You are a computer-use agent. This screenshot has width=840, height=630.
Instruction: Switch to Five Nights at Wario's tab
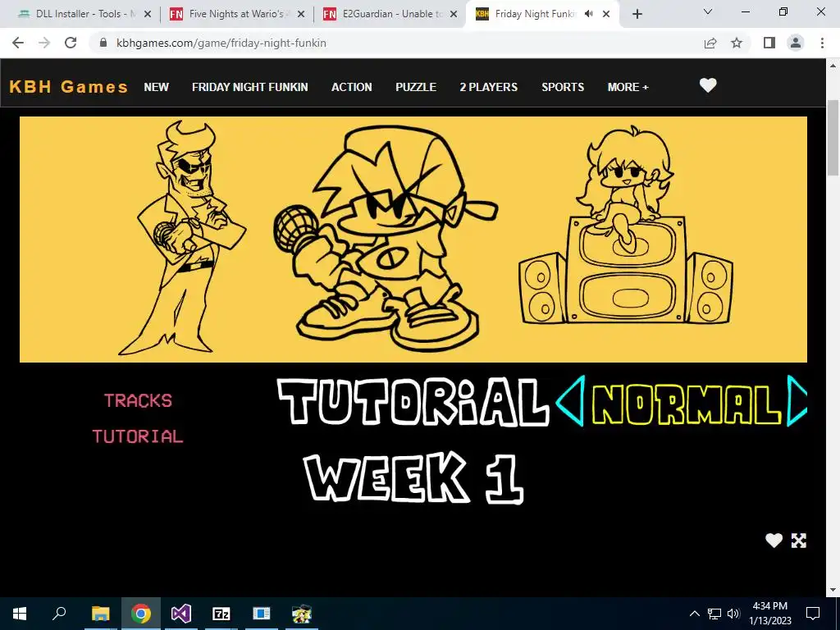coord(234,14)
